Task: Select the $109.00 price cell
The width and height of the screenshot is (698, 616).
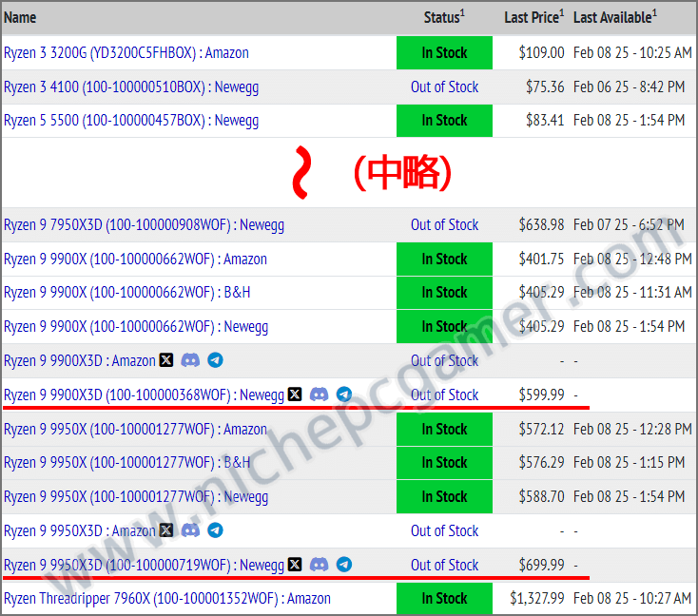Action: coord(541,52)
